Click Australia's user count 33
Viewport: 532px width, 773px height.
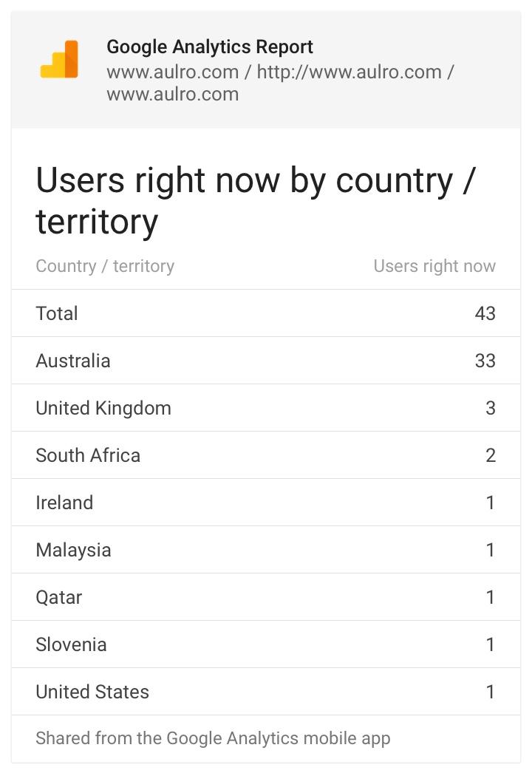(x=485, y=361)
